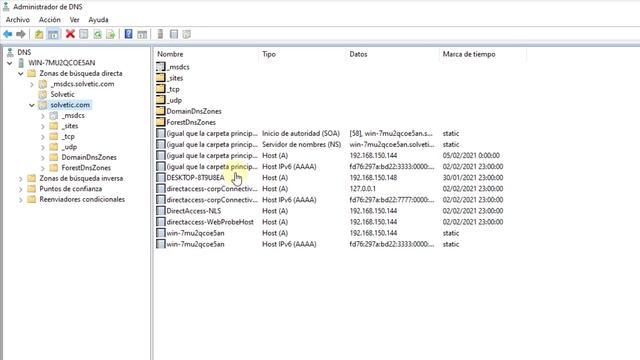The width and height of the screenshot is (640, 360).
Task: Open the Archivo menu
Action: (18, 20)
